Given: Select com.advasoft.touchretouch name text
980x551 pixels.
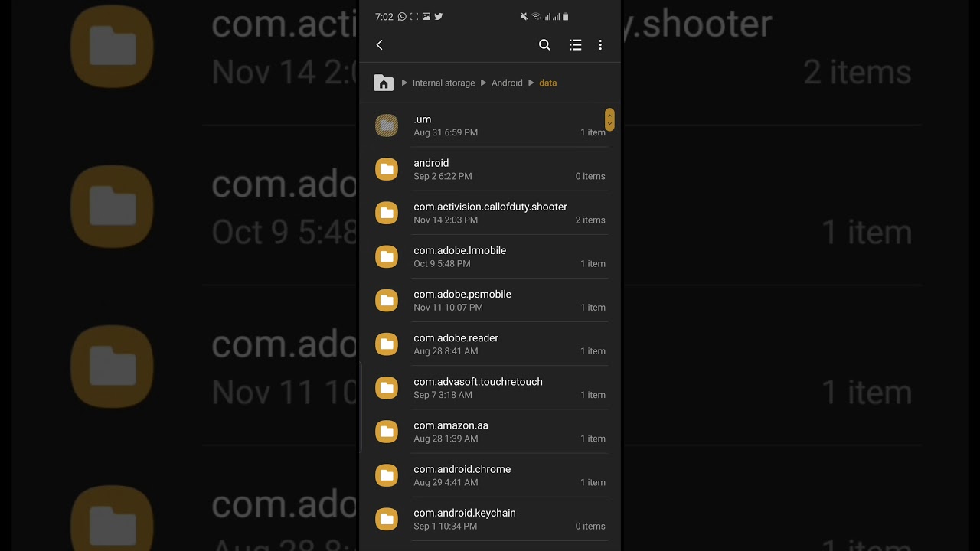Looking at the screenshot, I should pyautogui.click(x=478, y=381).
